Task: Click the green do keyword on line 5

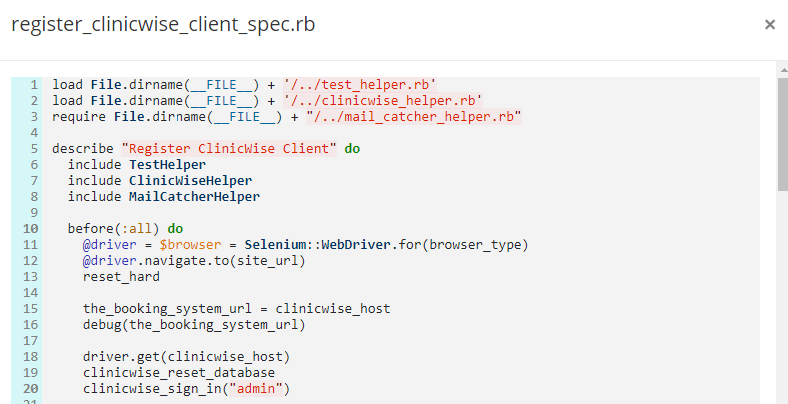Action: 352,149
